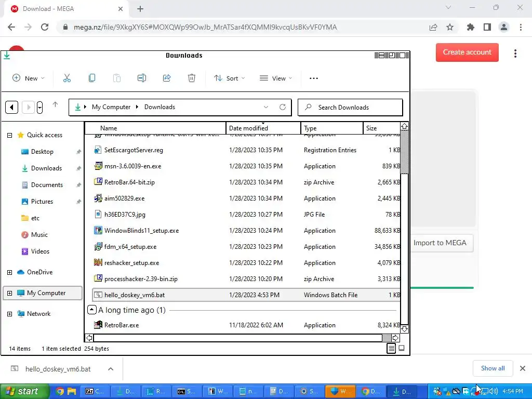Click My Computer in address breadcrumb
The height and width of the screenshot is (399, 532).
[x=111, y=107]
